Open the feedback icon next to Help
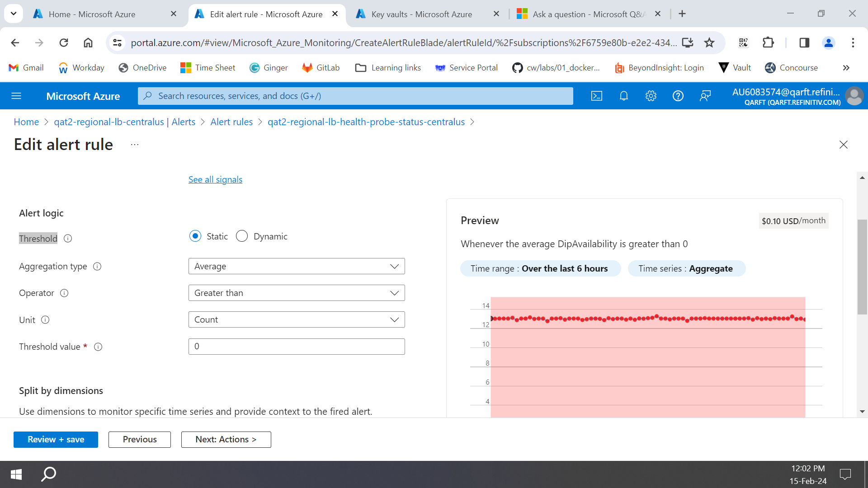Image resolution: width=868 pixels, height=488 pixels. coord(705,96)
